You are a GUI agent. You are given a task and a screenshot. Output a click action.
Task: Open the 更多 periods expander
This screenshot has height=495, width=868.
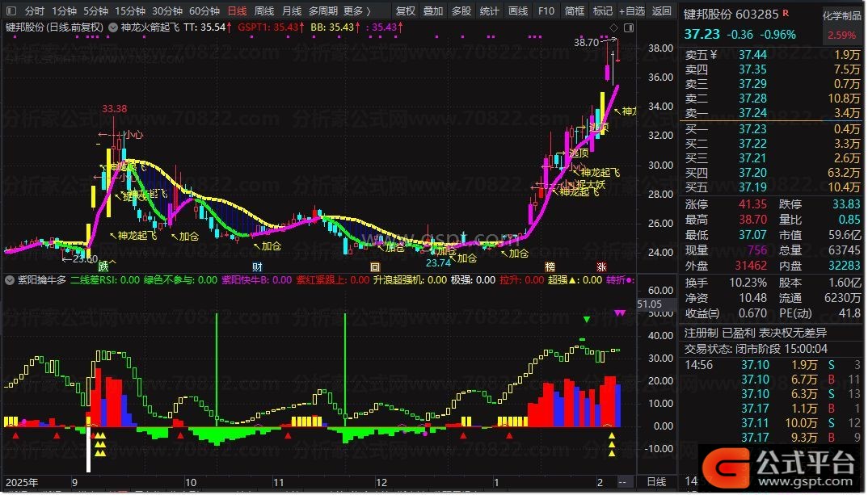click(x=356, y=11)
